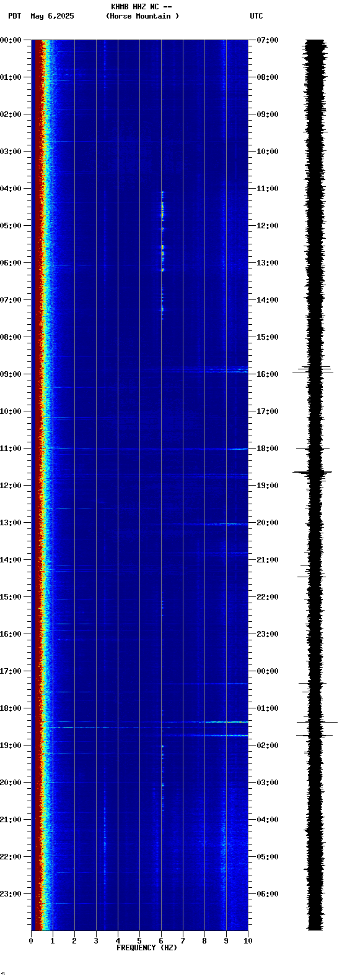Image resolution: width=342 pixels, height=980 pixels.
Task: Click the 06:00 UTC right axis label
Action: pyautogui.click(x=268, y=894)
